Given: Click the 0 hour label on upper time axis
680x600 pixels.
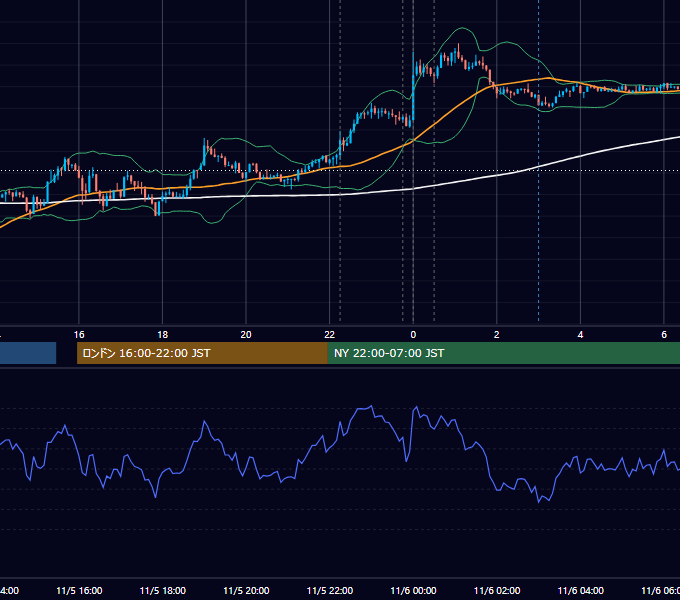Looking at the screenshot, I should (x=413, y=335).
